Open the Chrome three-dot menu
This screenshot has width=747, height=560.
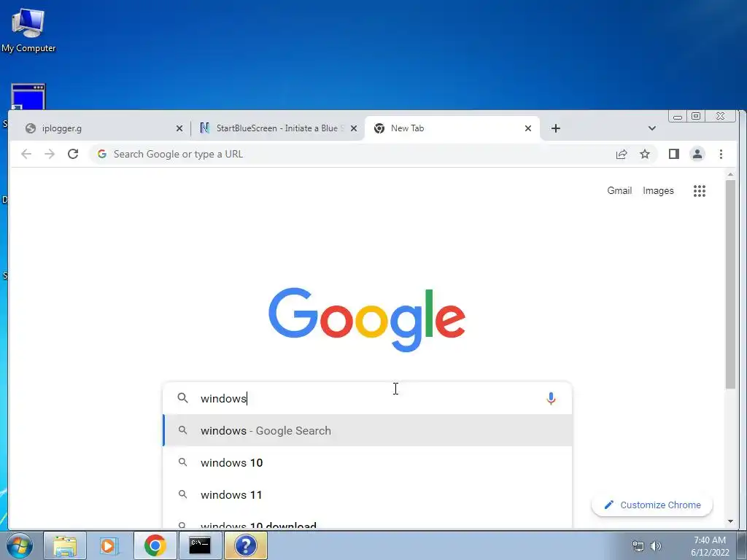[721, 154]
